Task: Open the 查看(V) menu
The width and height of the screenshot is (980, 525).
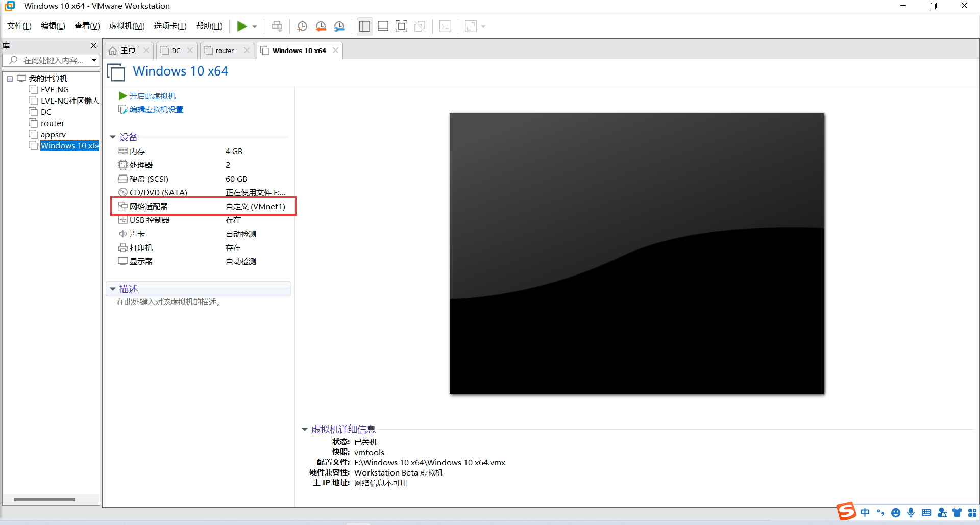Action: pos(87,26)
